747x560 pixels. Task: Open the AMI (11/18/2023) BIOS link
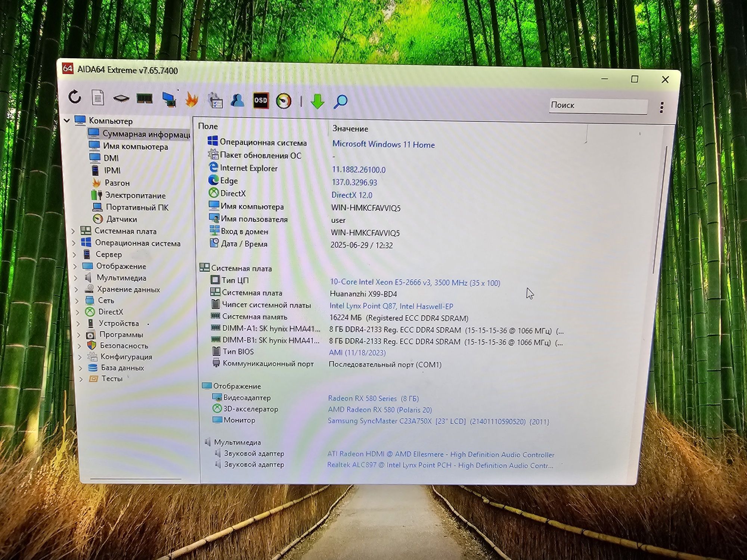point(357,352)
